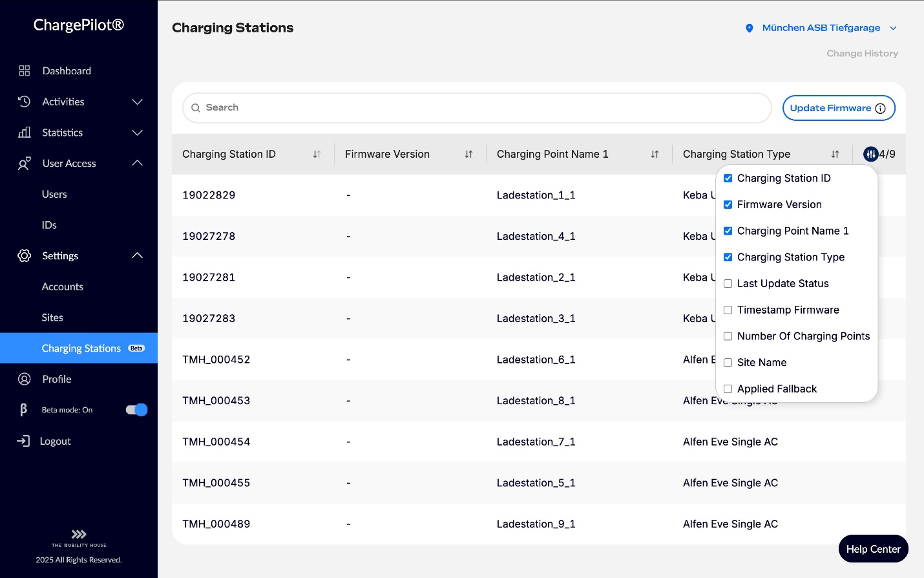Expand the Activities menu chevron
924x578 pixels.
137,102
